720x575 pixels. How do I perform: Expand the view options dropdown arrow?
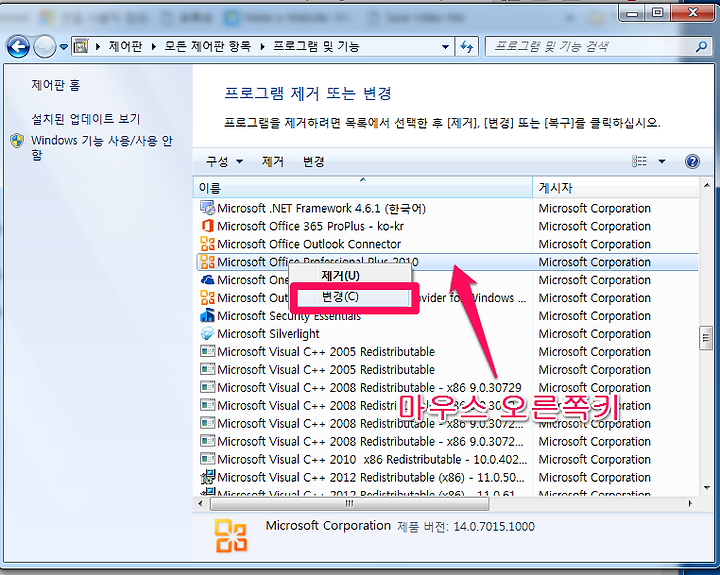point(662,161)
